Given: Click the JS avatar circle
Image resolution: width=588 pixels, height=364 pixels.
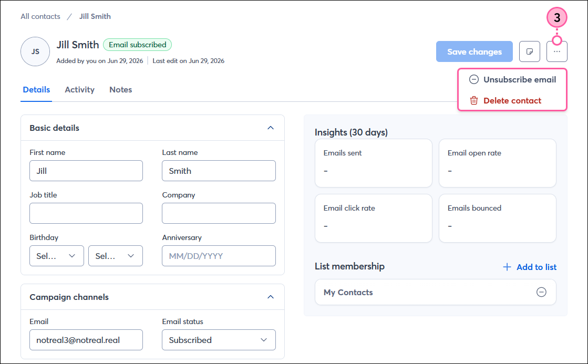Looking at the screenshot, I should click(x=35, y=51).
